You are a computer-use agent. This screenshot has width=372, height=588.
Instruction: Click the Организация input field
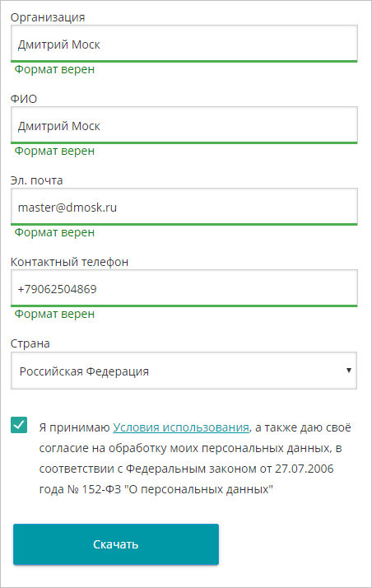(x=184, y=44)
